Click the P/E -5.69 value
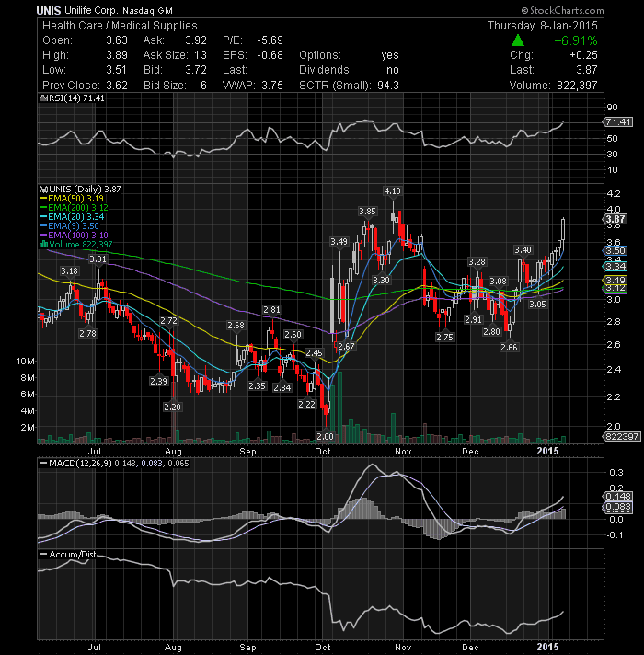Viewport: 644px width, 655px height. click(270, 40)
